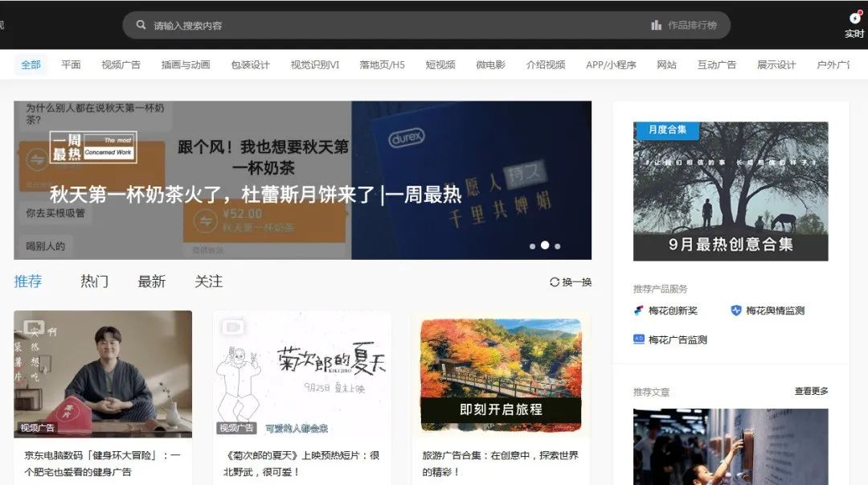This screenshot has width=868, height=485.
Task: Open the 旅游广告合集 title
Action: 501,463
